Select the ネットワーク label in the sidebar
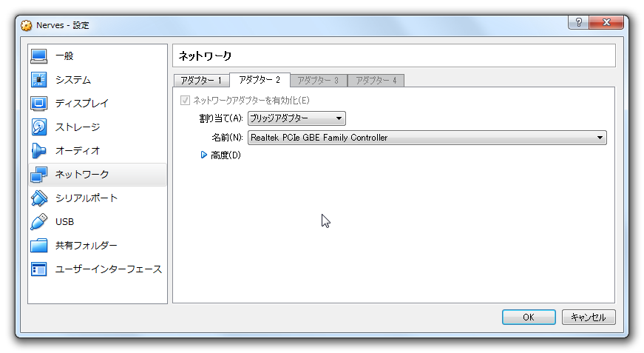Viewport: 644px width, 353px height. (82, 175)
